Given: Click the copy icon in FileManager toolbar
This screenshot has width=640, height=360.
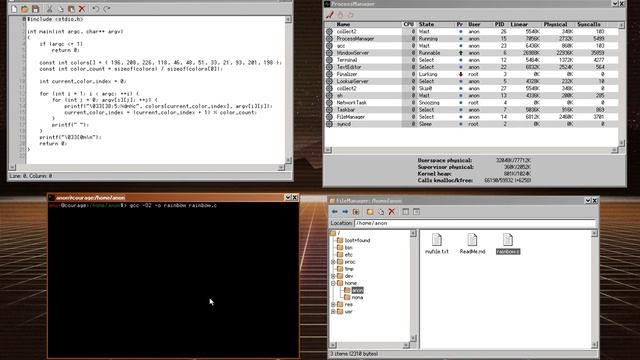Looking at the screenshot, I should click(381, 211).
